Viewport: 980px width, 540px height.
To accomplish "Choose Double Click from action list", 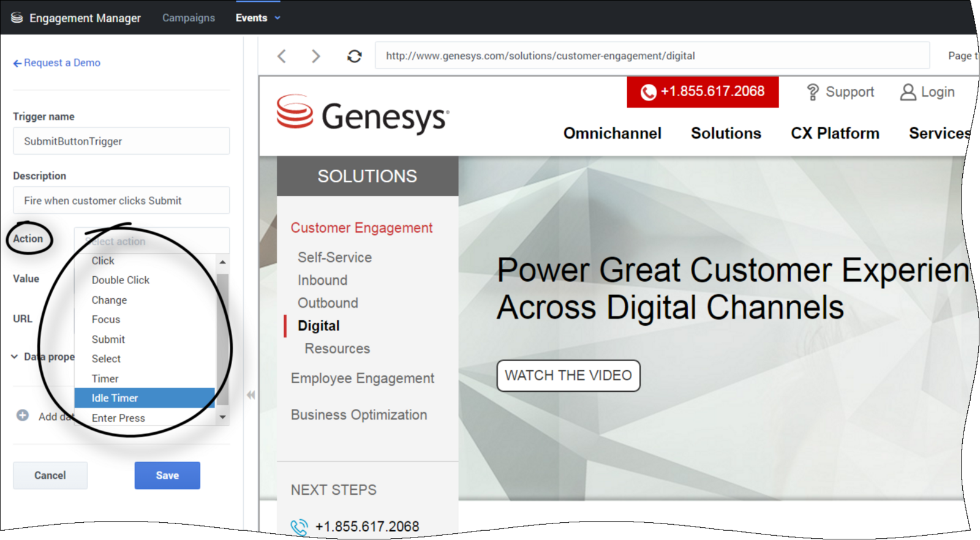I will 145,280.
